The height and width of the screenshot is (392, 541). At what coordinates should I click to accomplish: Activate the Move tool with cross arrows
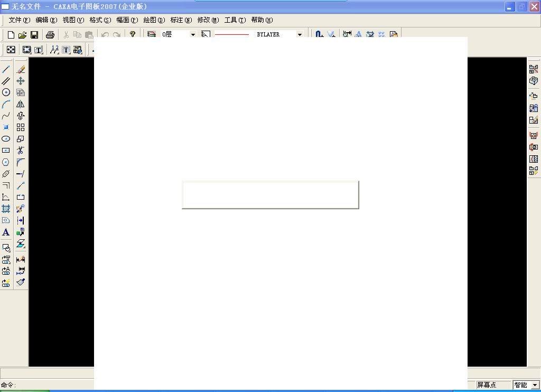pos(20,80)
